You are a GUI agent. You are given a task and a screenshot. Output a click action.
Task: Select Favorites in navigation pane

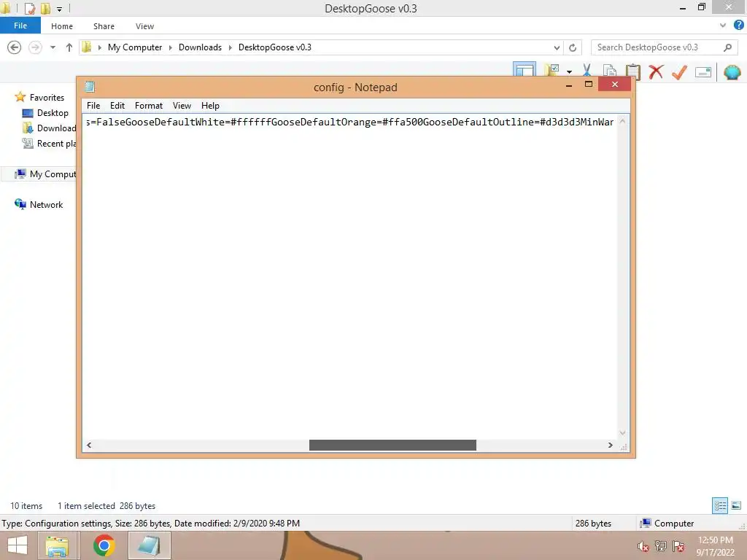47,97
